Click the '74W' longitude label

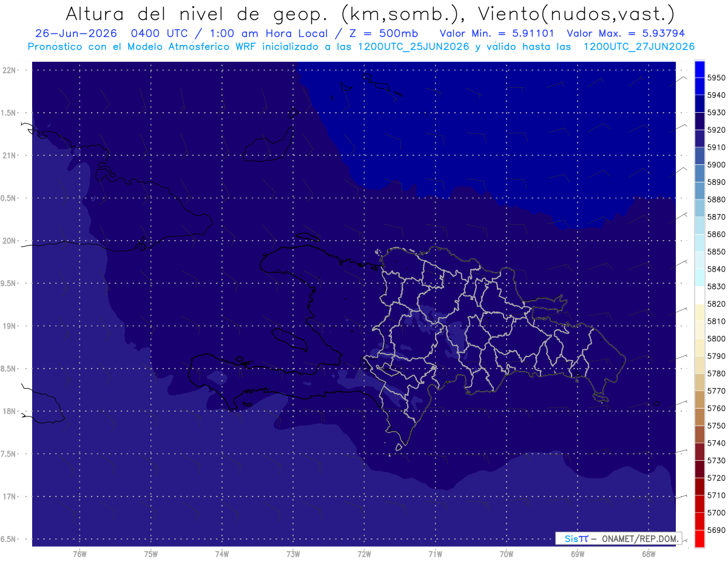222,554
